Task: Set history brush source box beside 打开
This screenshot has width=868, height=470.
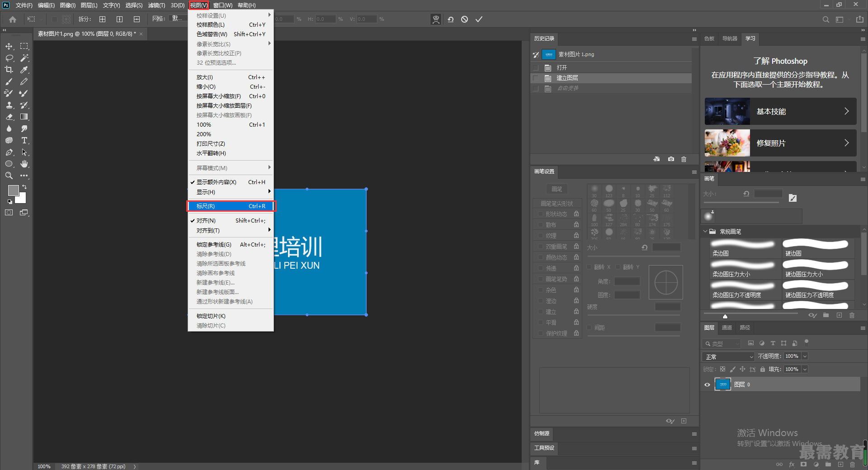Action: (x=536, y=68)
